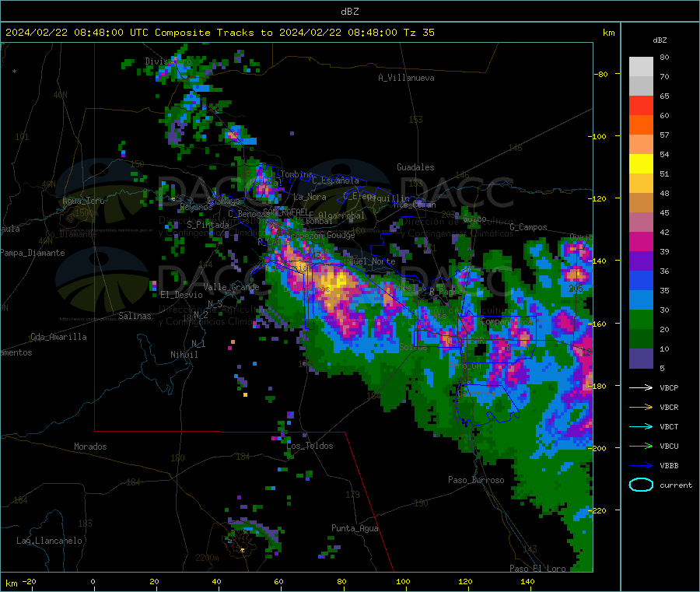The image size is (700, 592).
Task: Click the 'Salinas' map label
Action: pyautogui.click(x=135, y=316)
